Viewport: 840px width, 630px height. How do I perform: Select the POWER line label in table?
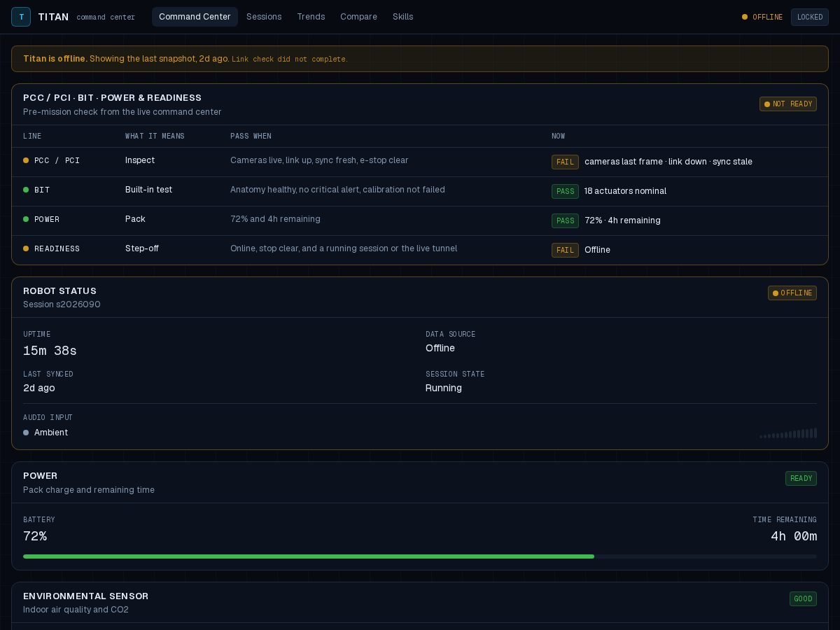point(47,219)
